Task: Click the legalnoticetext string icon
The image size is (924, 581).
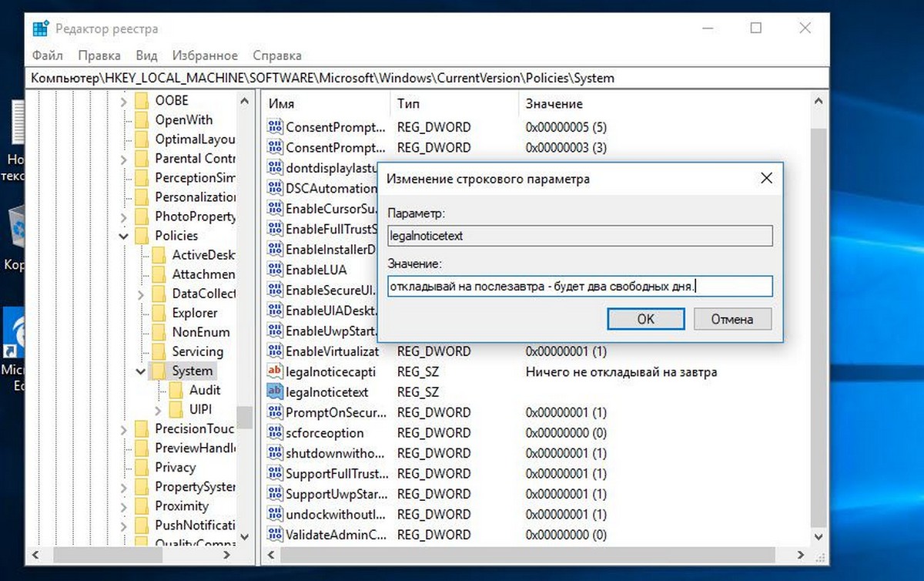Action: point(276,392)
